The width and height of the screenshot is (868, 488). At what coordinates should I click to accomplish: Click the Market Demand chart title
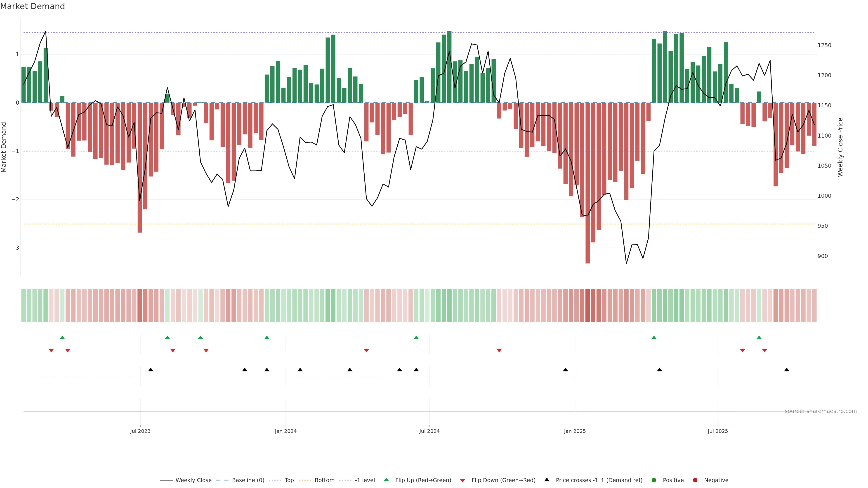[32, 6]
